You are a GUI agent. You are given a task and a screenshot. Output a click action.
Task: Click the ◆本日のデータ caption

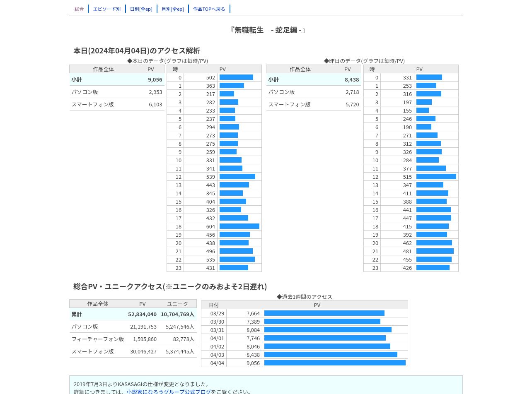pyautogui.click(x=167, y=61)
